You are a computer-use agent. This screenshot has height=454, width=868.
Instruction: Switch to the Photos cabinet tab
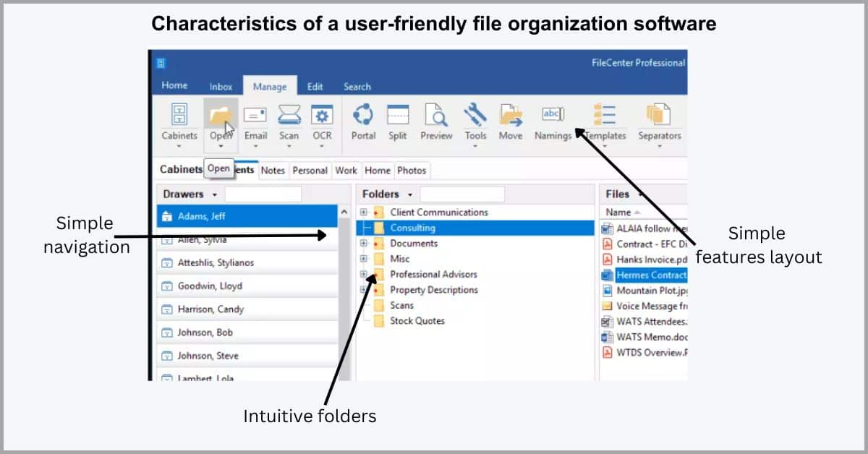click(x=412, y=171)
